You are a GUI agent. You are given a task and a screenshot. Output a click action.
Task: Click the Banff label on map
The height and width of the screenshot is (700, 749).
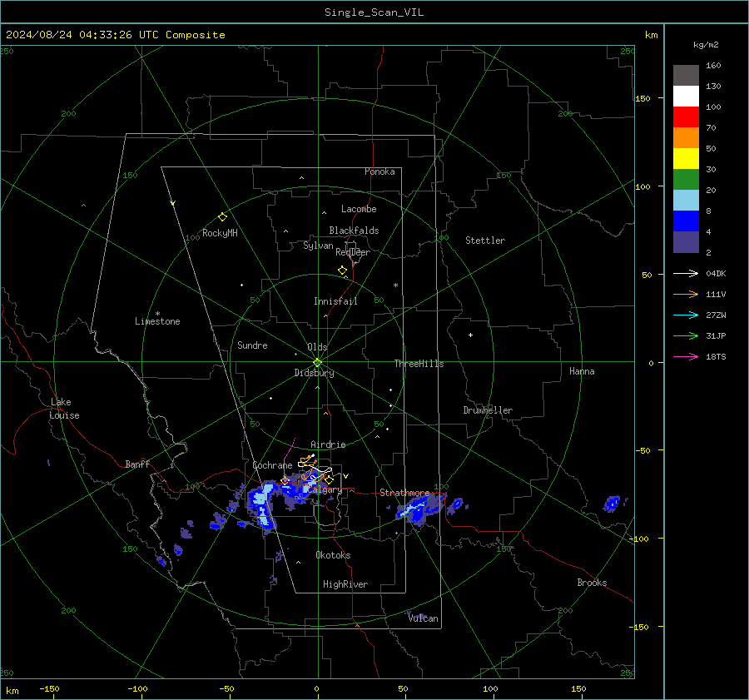[137, 464]
